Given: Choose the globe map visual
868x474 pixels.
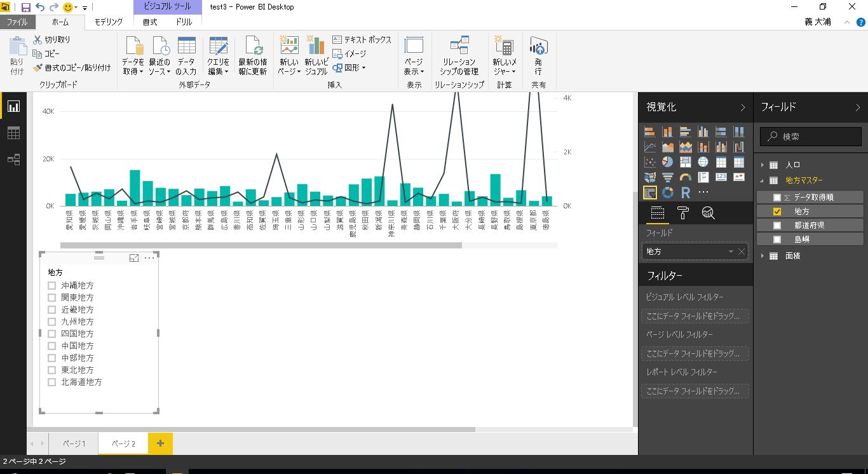Looking at the screenshot, I should click(703, 162).
